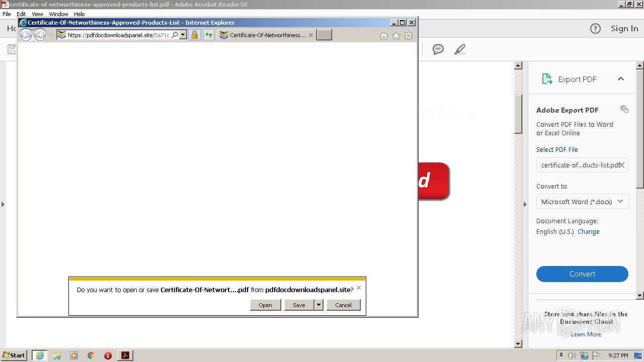
Task: Click the URL field showing pdfdocdownloadspanel.site
Action: [119, 35]
